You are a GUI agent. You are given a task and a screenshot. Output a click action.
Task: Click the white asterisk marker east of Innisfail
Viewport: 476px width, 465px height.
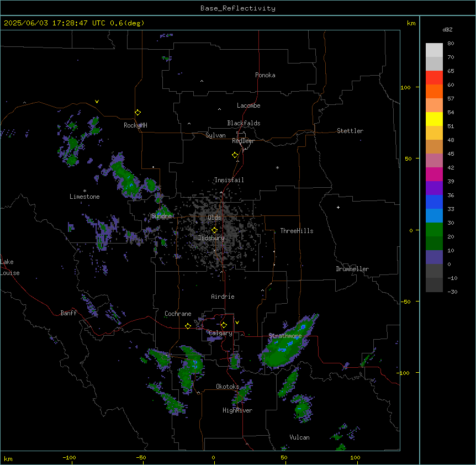point(277,167)
